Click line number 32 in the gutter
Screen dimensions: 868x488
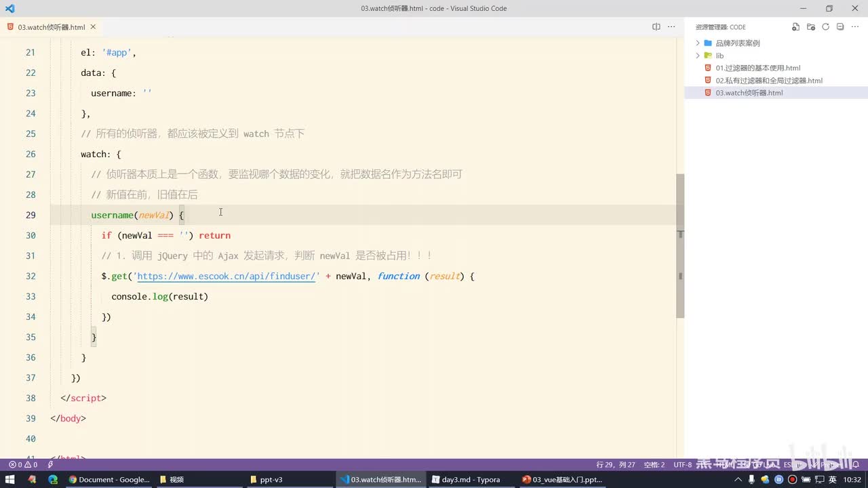pyautogui.click(x=30, y=276)
